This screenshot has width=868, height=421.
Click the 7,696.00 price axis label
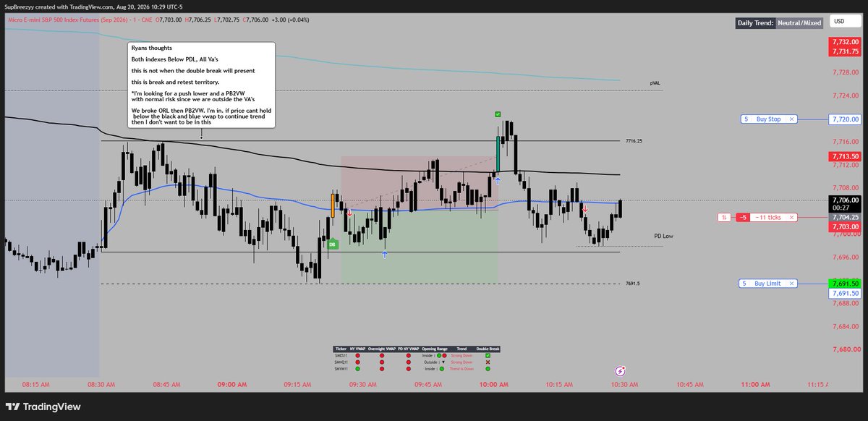[844, 257]
